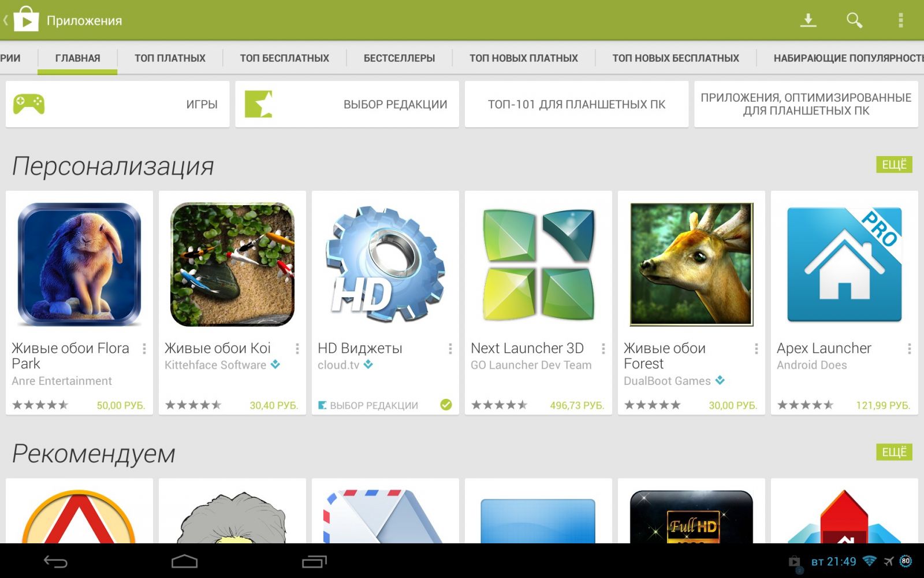Open options menu for Живые обои Koi
Viewport: 924px width, 578px height.
(x=297, y=349)
